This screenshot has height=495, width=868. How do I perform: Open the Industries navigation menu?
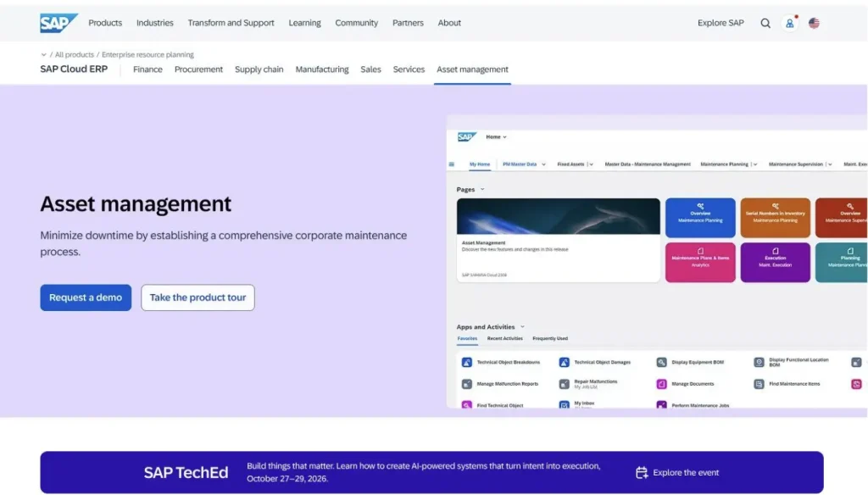[x=155, y=23]
